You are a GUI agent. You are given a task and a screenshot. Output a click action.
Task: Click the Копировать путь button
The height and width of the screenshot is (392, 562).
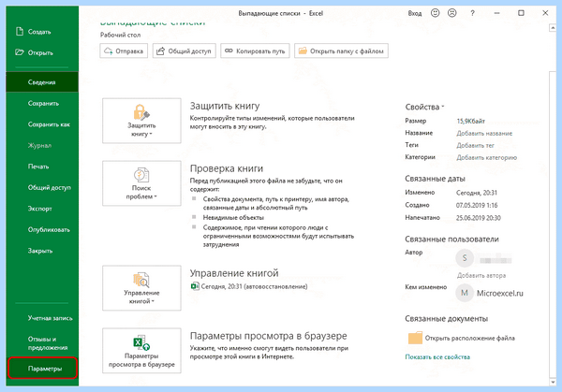(x=255, y=51)
